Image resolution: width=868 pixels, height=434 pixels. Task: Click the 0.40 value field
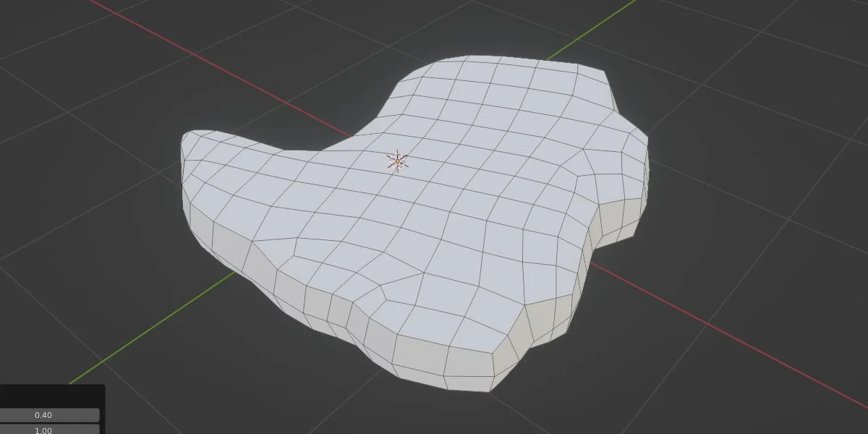43,415
